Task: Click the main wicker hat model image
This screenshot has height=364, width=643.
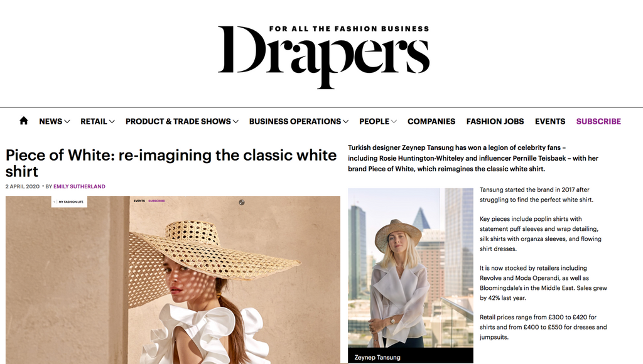Action: tap(173, 280)
